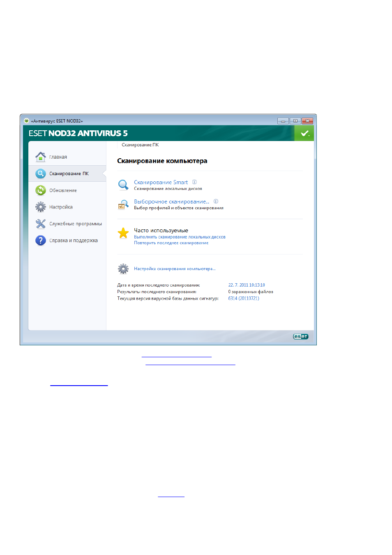Click info icon next to Сканирование Smart

point(194,182)
